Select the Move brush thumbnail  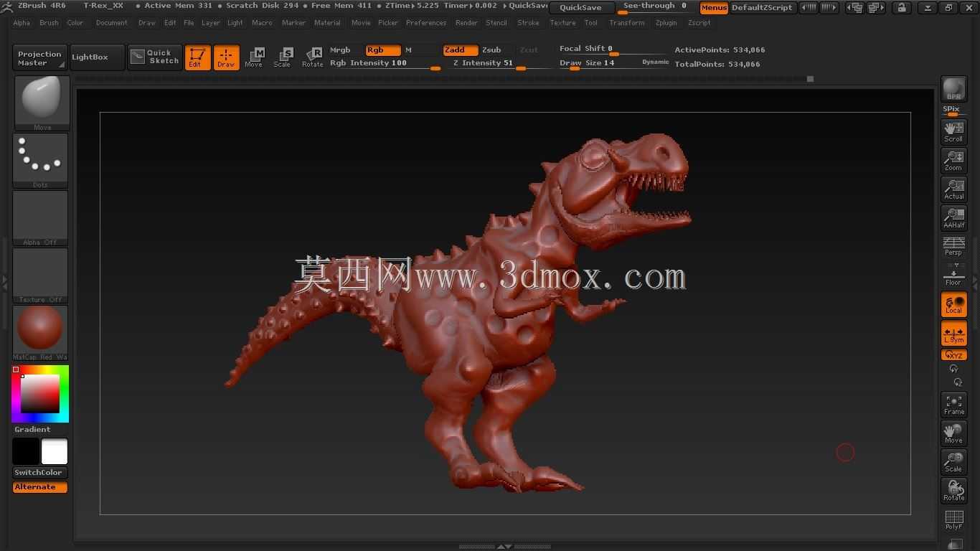point(42,103)
